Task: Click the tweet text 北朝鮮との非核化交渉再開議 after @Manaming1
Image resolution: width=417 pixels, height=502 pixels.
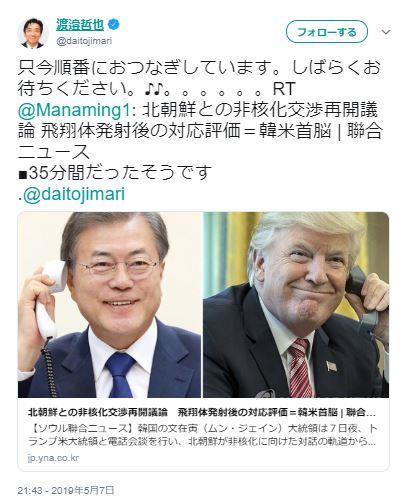Action: [260, 111]
